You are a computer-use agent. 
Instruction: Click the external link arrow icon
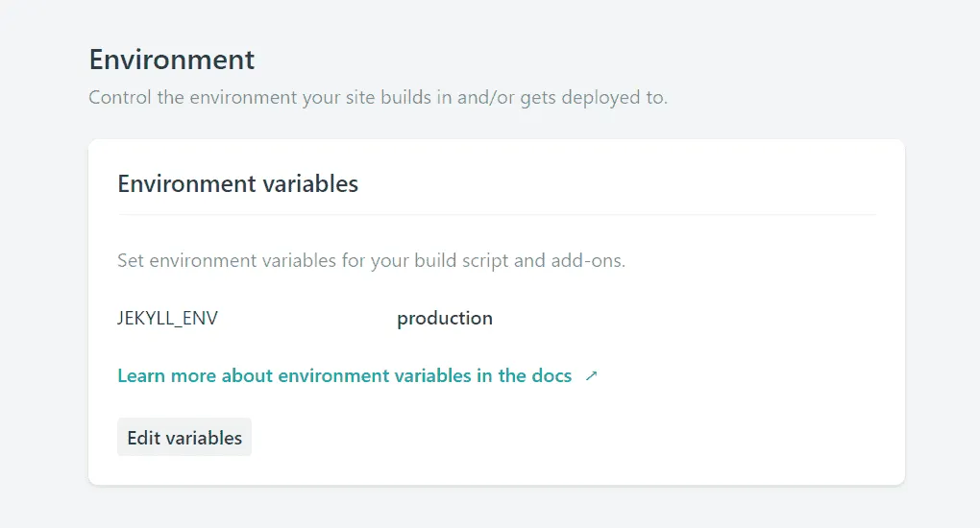click(591, 376)
